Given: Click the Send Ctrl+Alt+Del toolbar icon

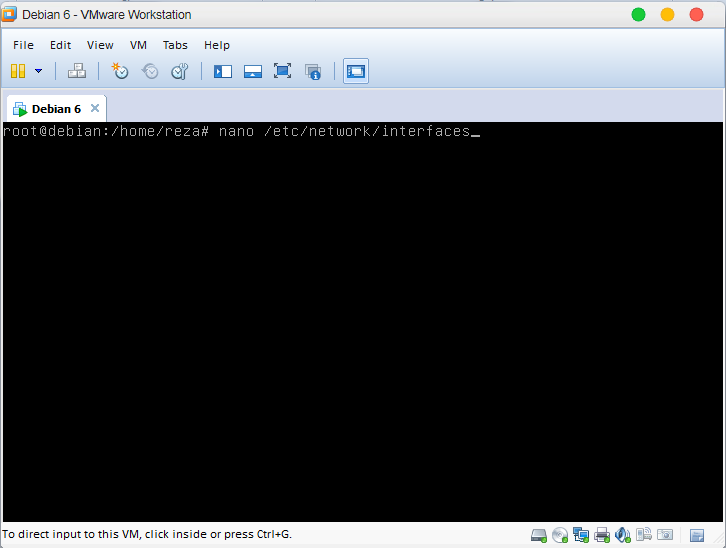Looking at the screenshot, I should click(x=77, y=71).
